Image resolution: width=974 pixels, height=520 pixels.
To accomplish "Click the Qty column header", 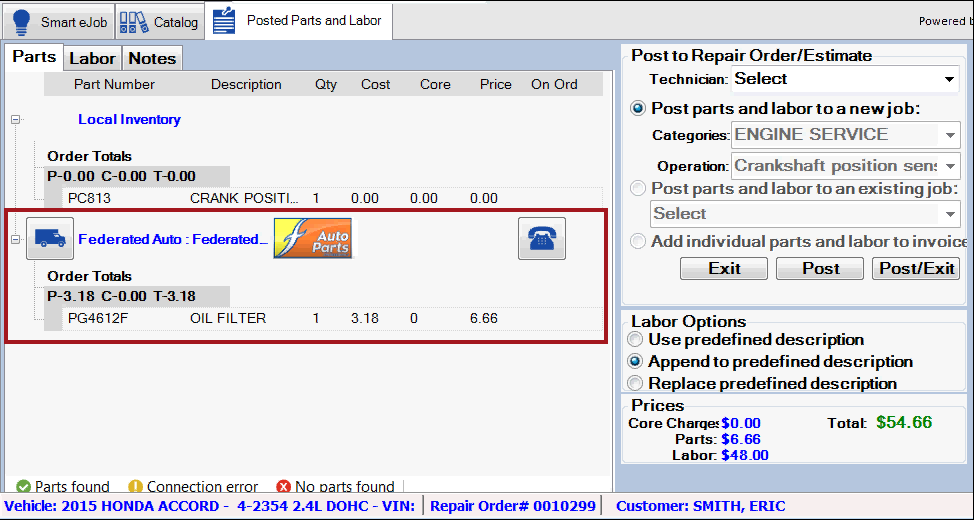I will [325, 84].
